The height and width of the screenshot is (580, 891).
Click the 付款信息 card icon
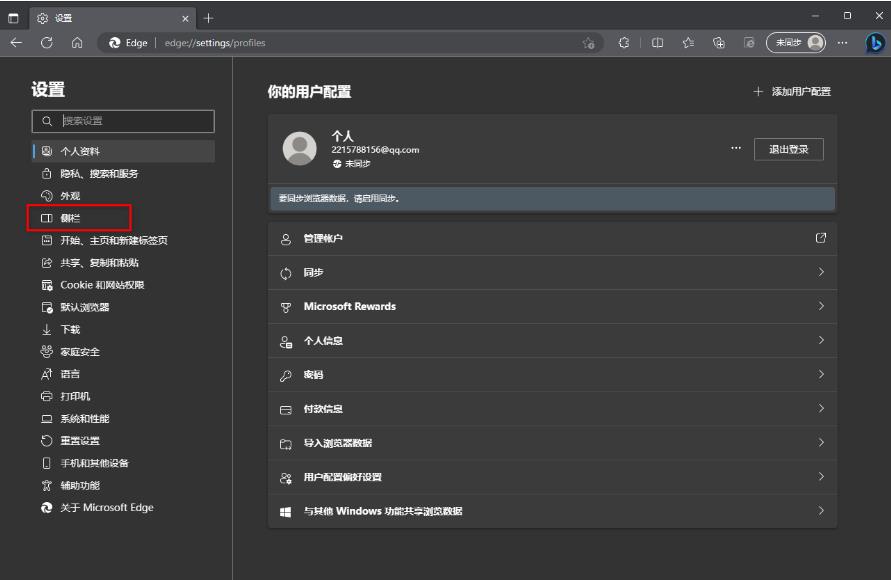coord(286,410)
